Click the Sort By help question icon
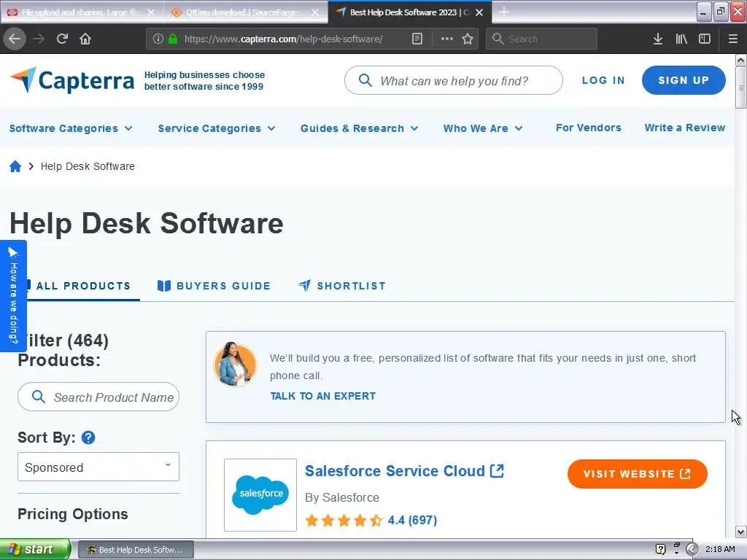 [x=88, y=437]
